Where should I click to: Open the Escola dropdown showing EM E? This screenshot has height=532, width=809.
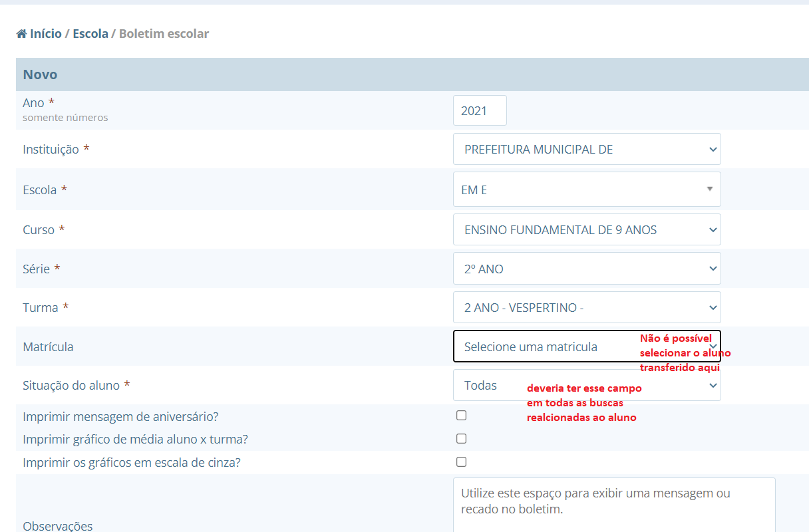click(x=587, y=190)
